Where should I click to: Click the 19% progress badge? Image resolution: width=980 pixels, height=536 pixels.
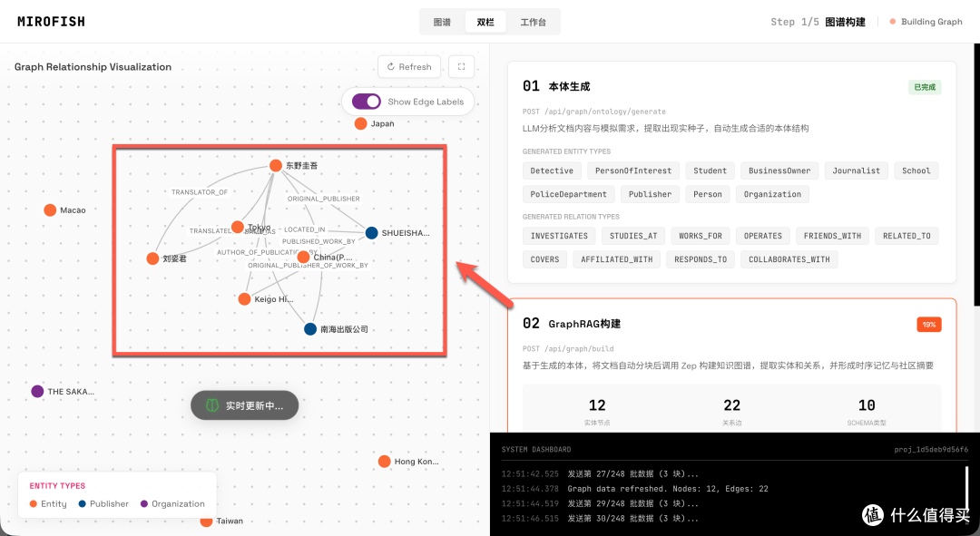point(929,325)
